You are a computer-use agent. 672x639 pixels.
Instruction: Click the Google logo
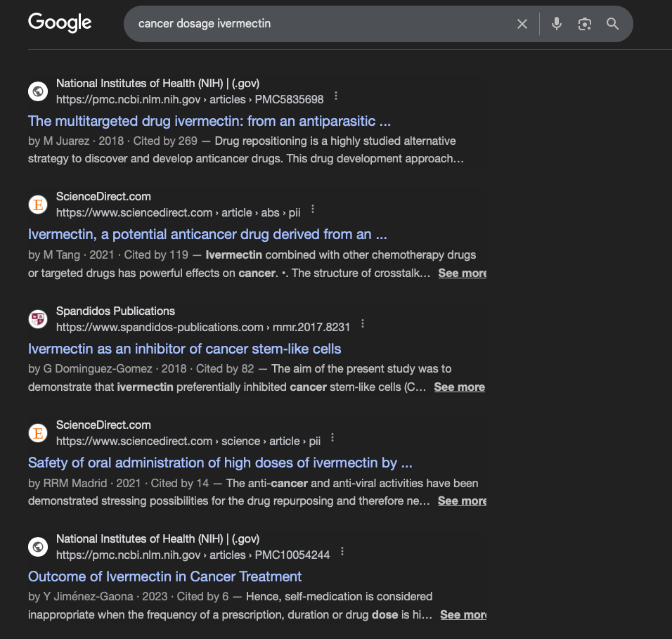(60, 22)
